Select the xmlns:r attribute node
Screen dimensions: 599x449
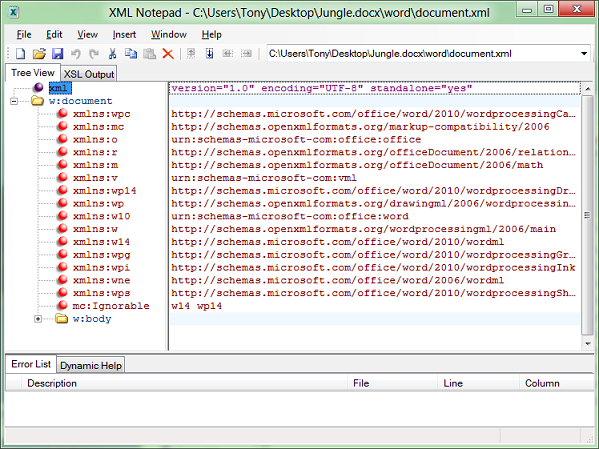[x=95, y=152]
